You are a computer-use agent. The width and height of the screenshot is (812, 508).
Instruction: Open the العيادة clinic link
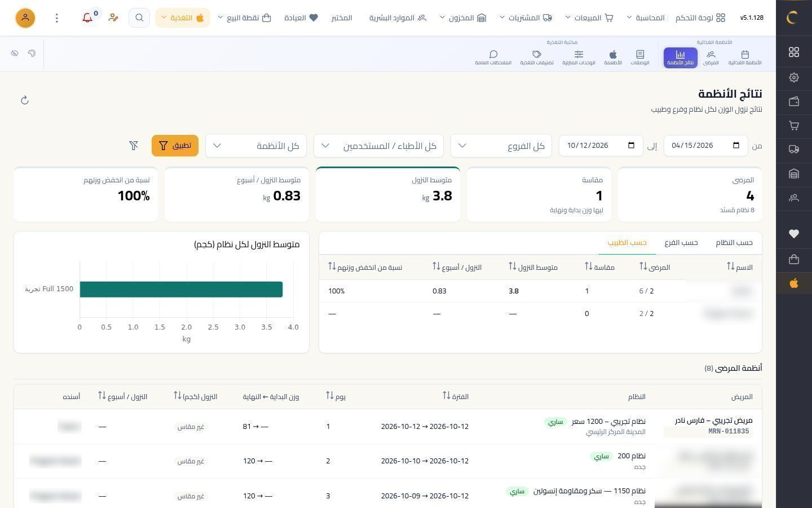click(x=301, y=18)
